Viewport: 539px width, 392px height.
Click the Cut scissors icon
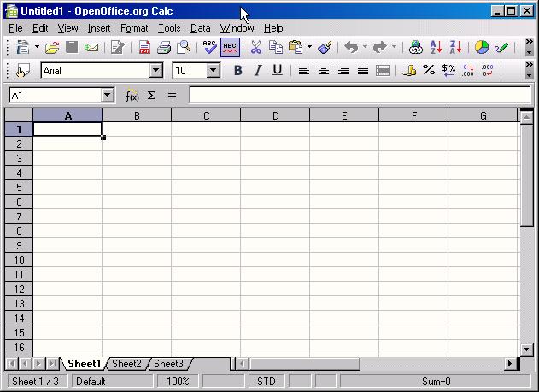[255, 47]
